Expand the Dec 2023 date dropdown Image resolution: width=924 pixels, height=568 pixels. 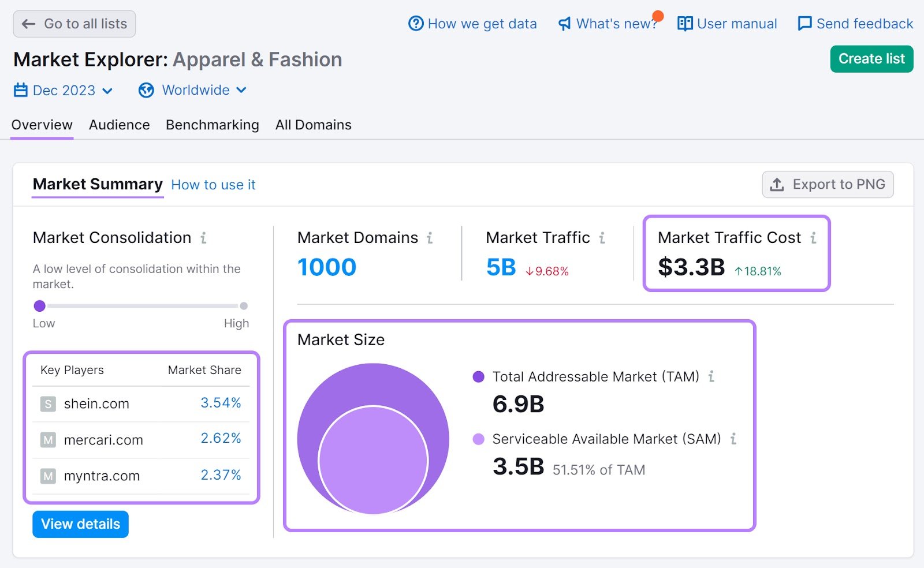tap(107, 91)
